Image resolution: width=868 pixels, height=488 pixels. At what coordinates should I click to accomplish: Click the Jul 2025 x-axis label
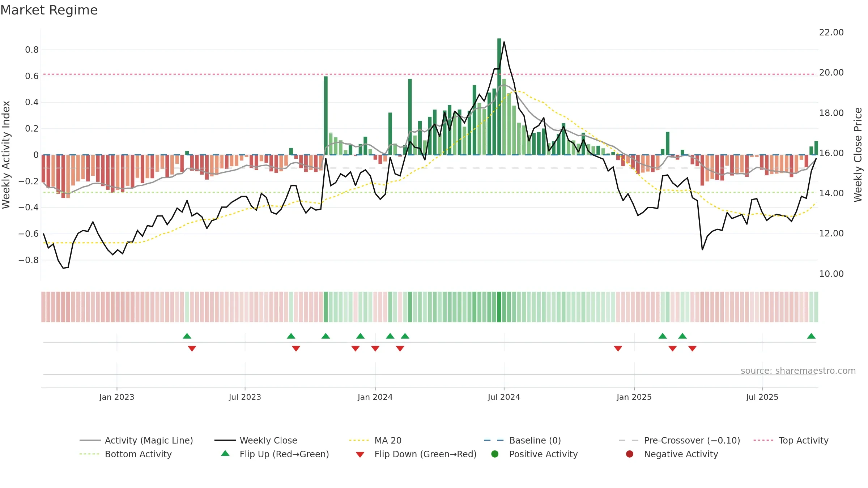click(762, 397)
